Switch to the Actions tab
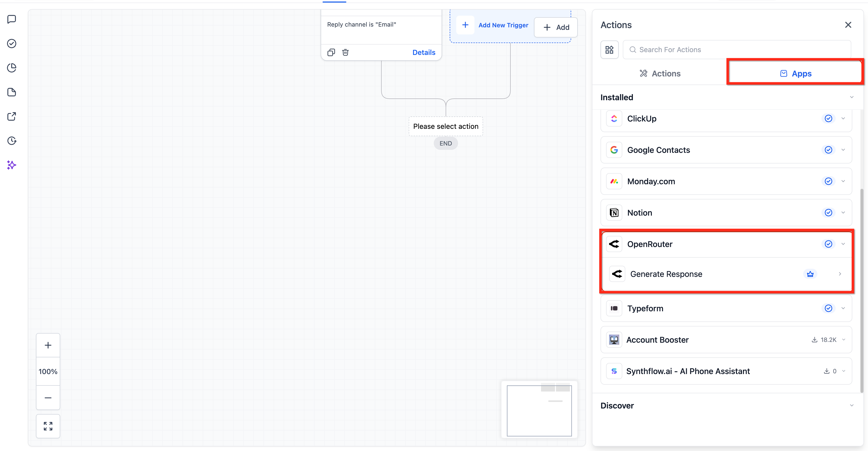 coord(660,73)
